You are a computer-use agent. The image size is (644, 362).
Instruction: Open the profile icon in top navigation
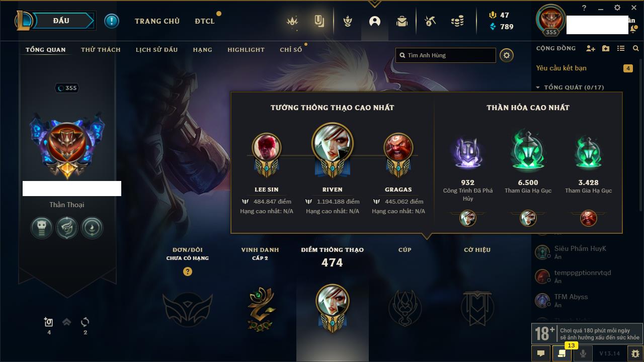coord(375,21)
